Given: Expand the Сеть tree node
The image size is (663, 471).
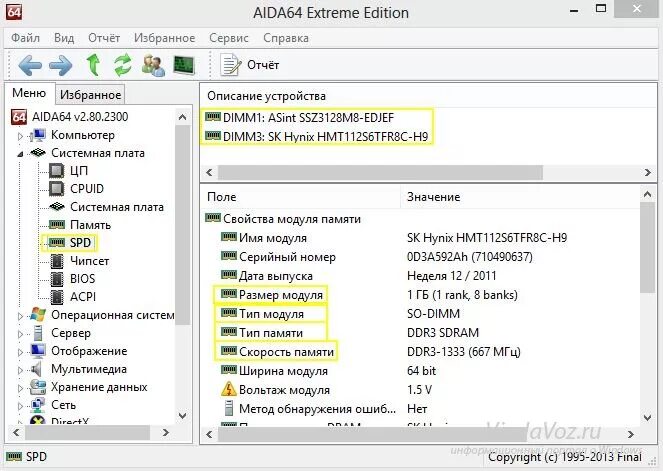Looking at the screenshot, I should [20, 406].
